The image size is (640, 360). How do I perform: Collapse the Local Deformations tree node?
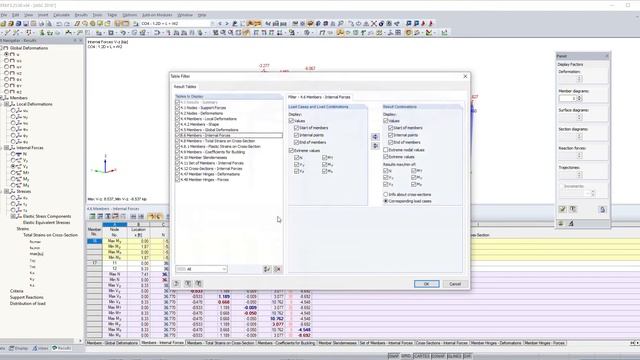point(7,104)
